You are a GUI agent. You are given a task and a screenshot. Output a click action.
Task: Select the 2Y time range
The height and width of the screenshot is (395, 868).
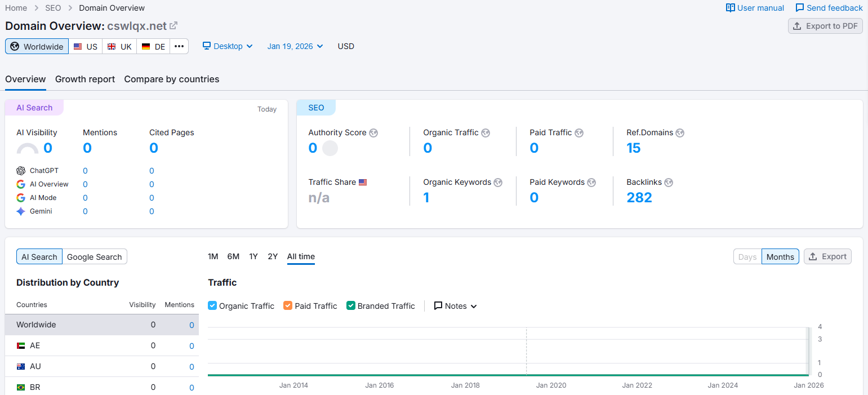(x=273, y=256)
